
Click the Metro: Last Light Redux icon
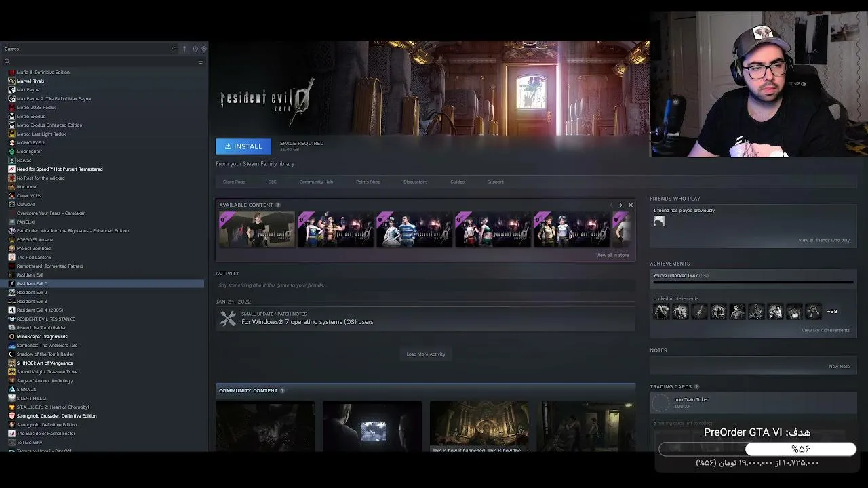tap(12, 134)
